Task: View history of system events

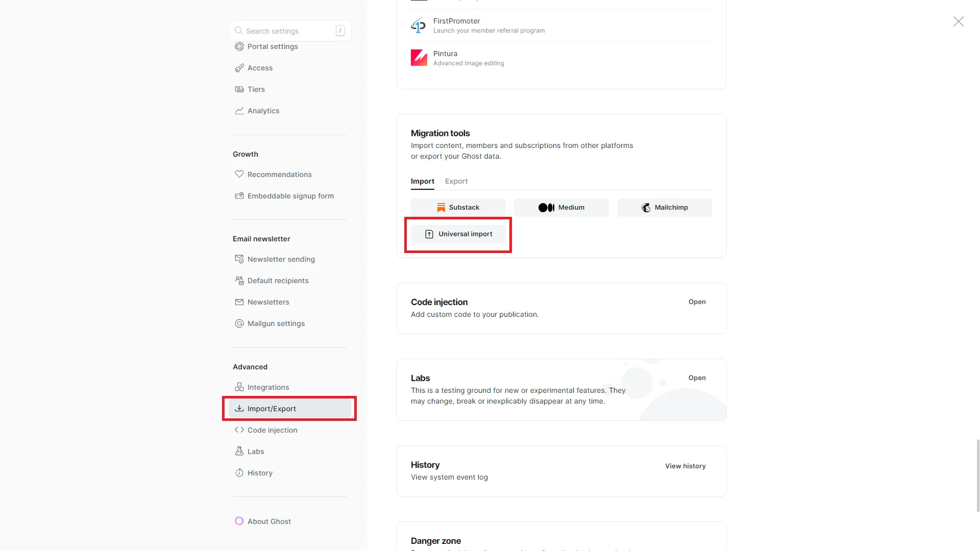Action: coord(685,466)
